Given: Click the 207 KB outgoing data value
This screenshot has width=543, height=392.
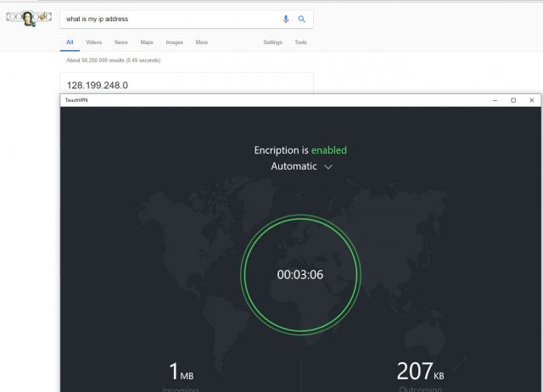Looking at the screenshot, I should tap(420, 372).
